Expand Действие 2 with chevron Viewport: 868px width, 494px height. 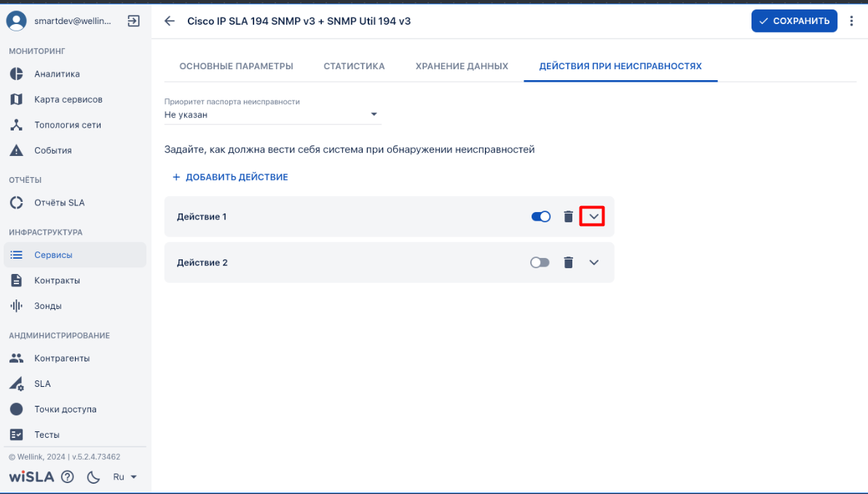(x=593, y=262)
